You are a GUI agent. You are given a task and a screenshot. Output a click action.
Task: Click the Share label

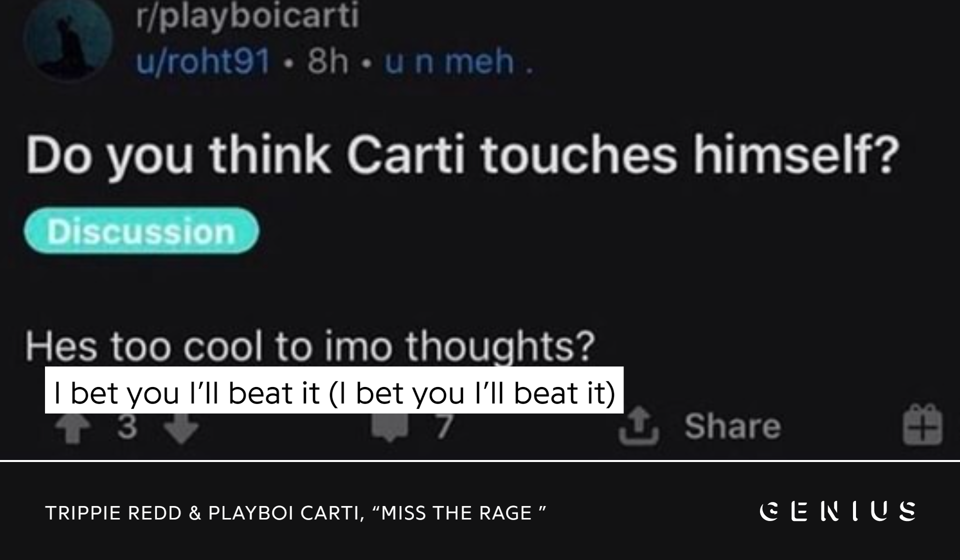coord(732,426)
